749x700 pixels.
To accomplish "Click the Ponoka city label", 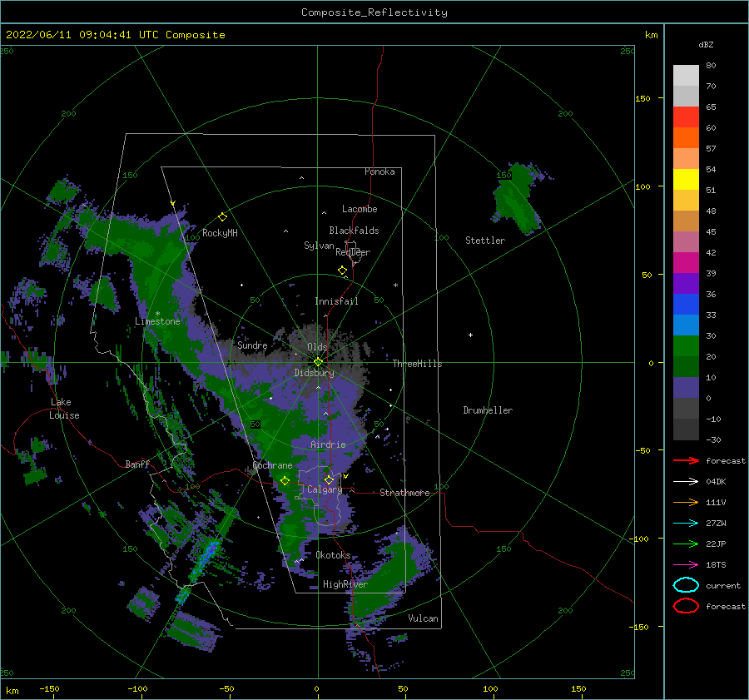I will point(379,171).
